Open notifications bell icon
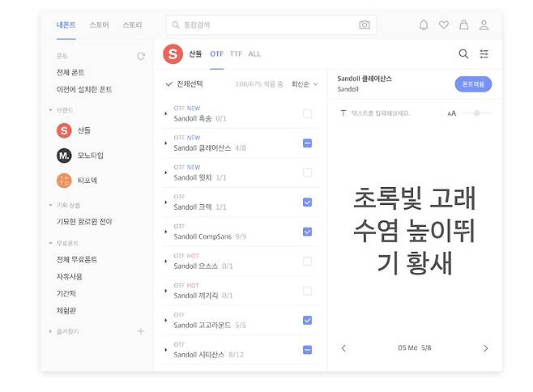This screenshot has height=392, width=533. coord(424,25)
